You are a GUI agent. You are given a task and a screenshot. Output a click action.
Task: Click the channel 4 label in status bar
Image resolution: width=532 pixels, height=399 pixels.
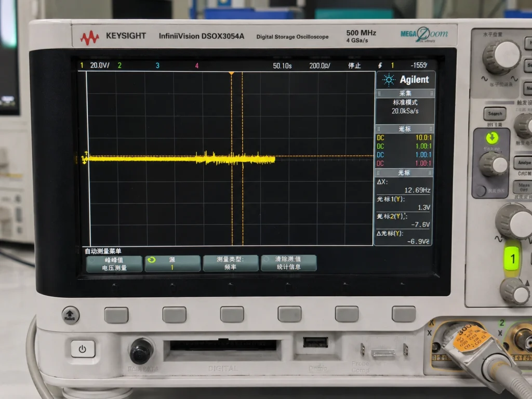pyautogui.click(x=197, y=65)
